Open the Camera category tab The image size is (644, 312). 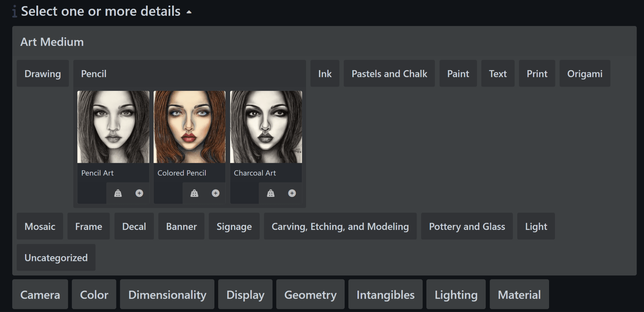click(40, 295)
